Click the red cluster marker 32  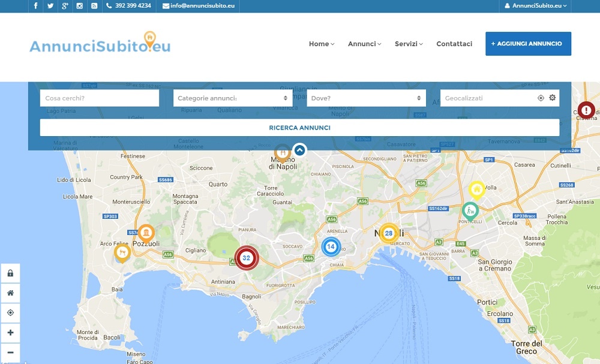247,258
